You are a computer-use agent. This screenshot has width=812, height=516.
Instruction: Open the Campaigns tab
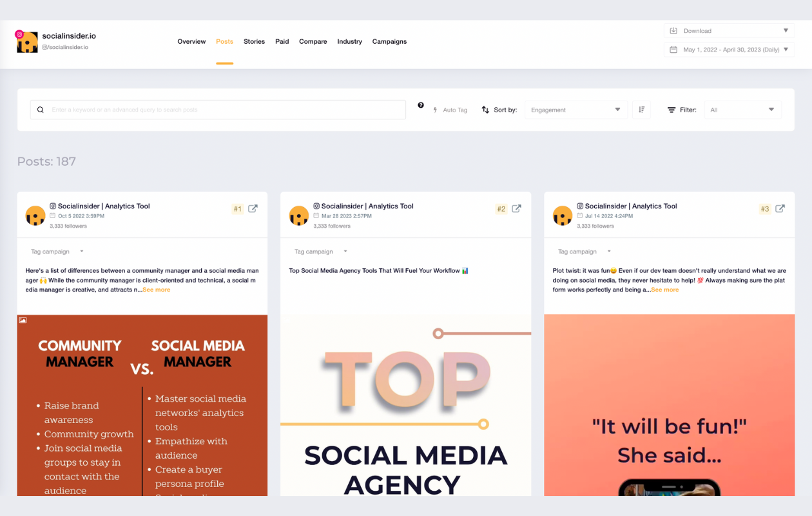[389, 41]
